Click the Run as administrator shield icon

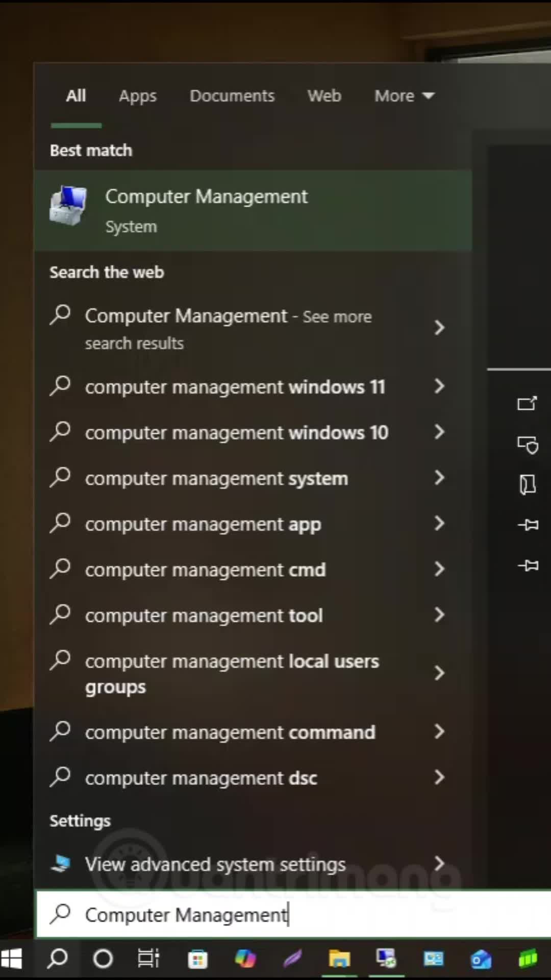tap(528, 445)
